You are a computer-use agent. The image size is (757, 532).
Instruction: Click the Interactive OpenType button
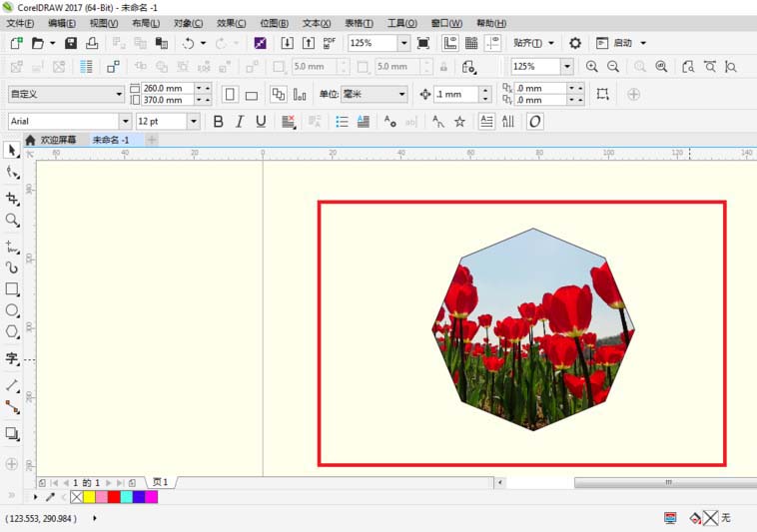click(x=535, y=122)
